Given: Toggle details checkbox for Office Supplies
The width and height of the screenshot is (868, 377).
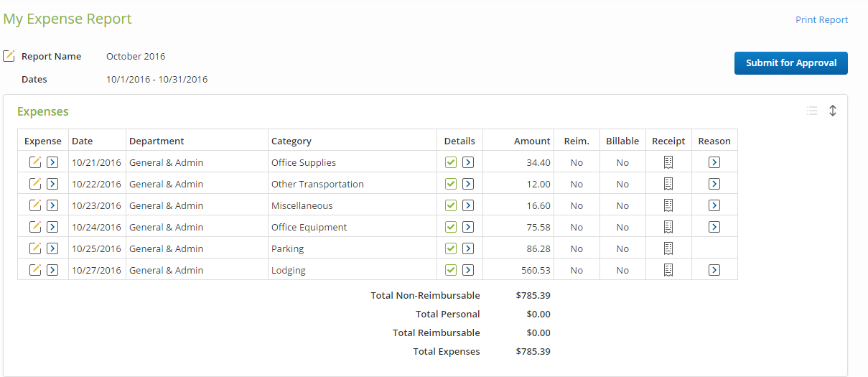Looking at the screenshot, I should click(451, 162).
